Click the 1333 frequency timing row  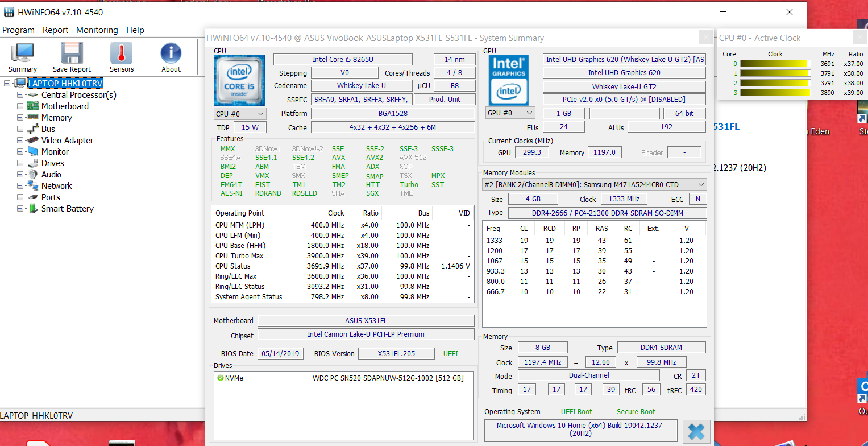(593, 241)
